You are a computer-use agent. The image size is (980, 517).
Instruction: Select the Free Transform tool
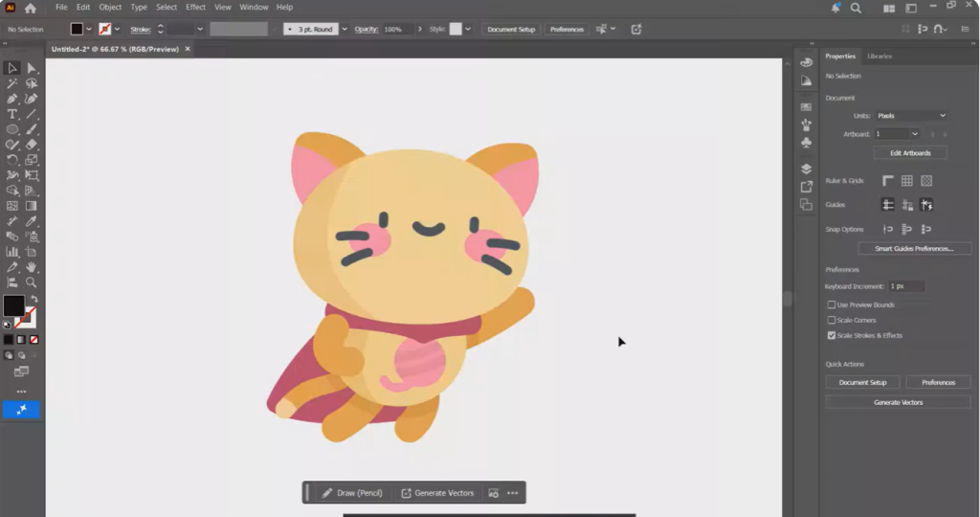coord(32,175)
